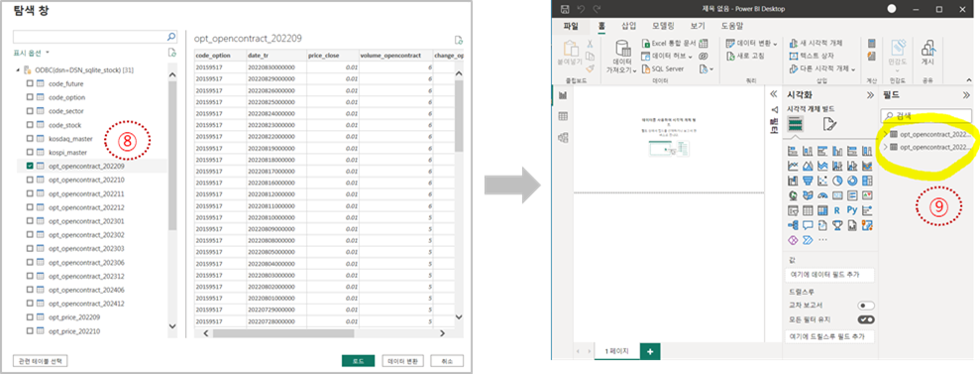Image resolution: width=980 pixels, height=374 pixels.
Task: Check the code_sector table checkbox
Action: click(30, 111)
